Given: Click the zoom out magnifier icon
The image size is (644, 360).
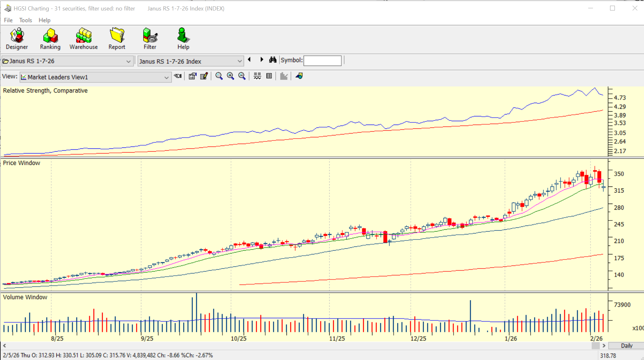Looking at the screenshot, I should coord(242,76).
